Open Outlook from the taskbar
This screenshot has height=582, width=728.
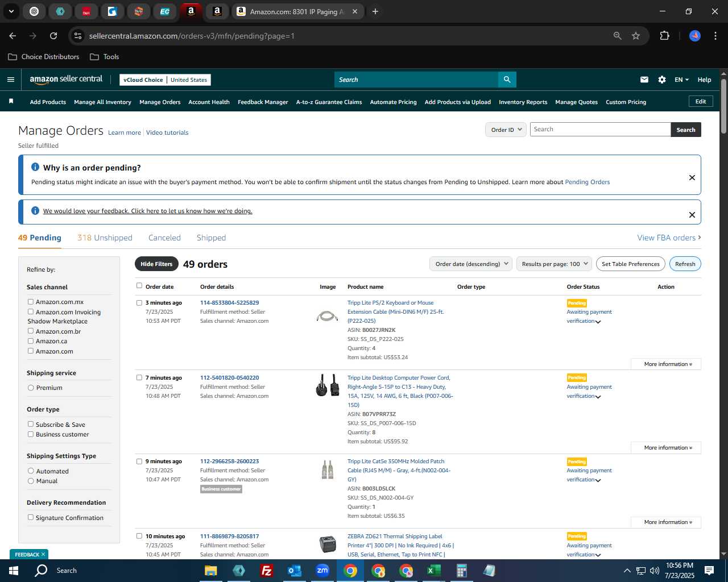pos(294,571)
